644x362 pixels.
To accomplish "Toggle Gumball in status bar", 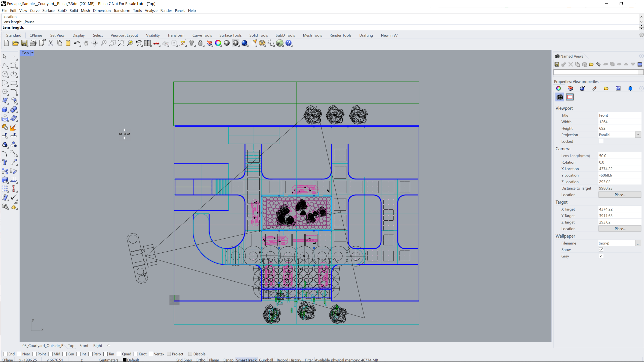I will click(x=266, y=360).
